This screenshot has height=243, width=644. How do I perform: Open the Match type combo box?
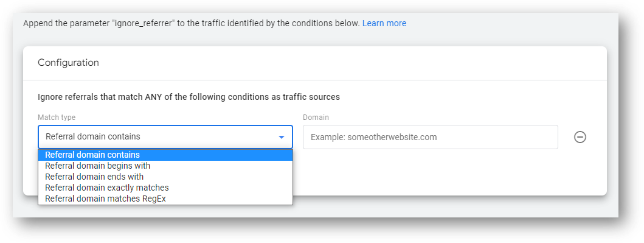click(x=165, y=137)
